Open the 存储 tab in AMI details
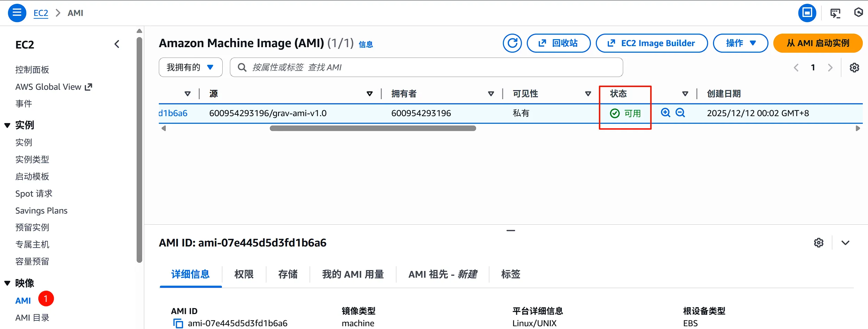The width and height of the screenshot is (868, 329). click(x=287, y=274)
